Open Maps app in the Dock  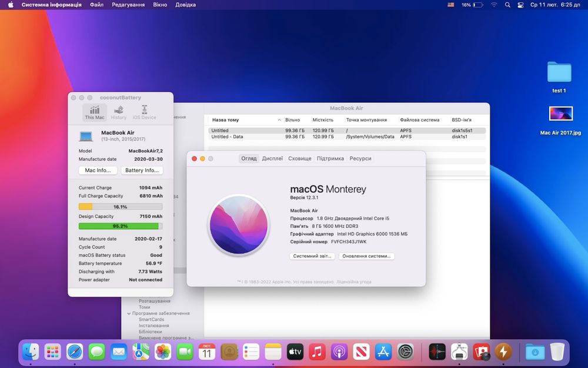pos(141,352)
